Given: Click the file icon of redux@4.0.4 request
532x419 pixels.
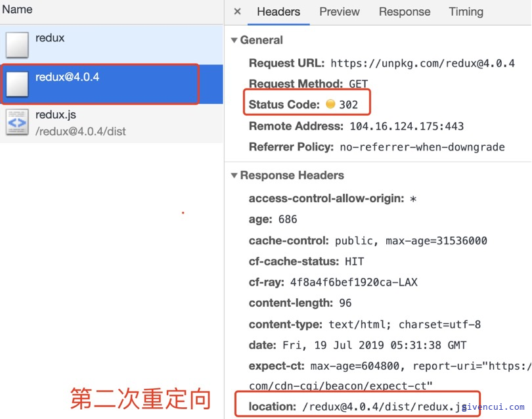Looking at the screenshot, I should (17, 84).
